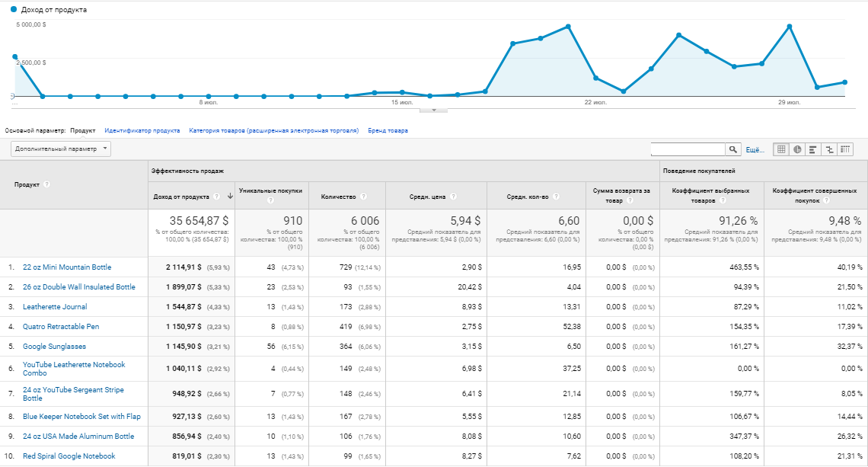
Task: Sort by Доход от продукта column arrow
Action: click(x=230, y=197)
